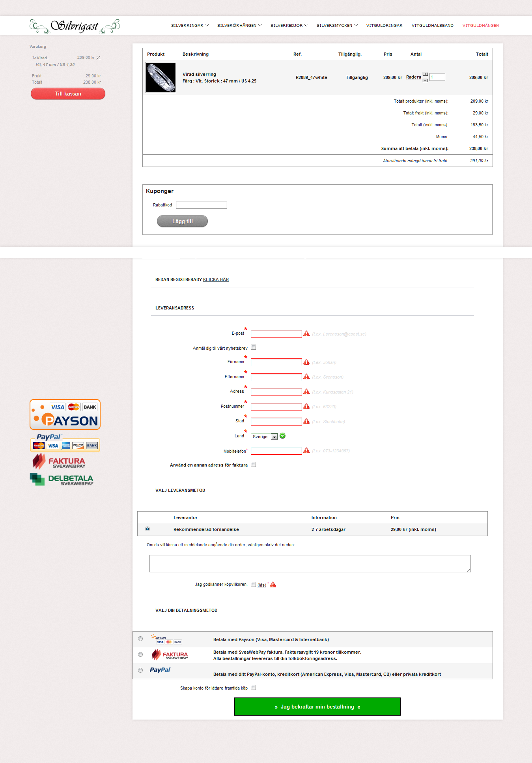
Task: Expand the Silverkedjor menu
Action: (x=289, y=26)
